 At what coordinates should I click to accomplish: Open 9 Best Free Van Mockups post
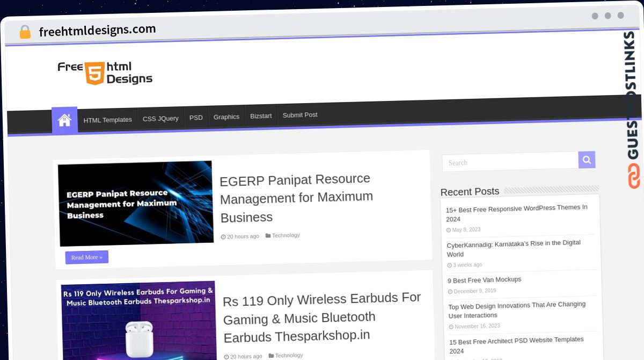pyautogui.click(x=485, y=280)
